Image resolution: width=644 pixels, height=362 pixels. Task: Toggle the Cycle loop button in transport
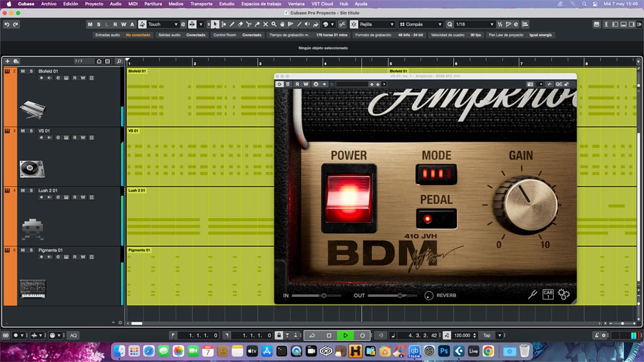click(312, 335)
